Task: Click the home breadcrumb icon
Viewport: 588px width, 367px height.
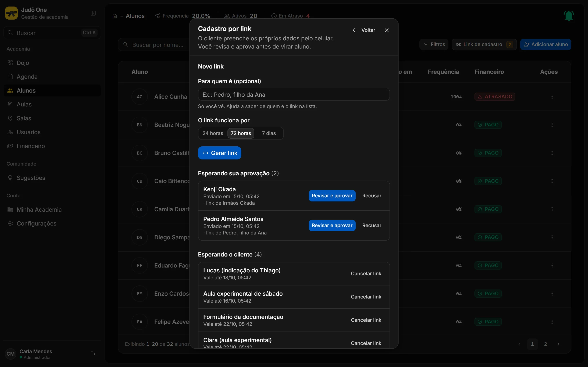Action: tap(115, 16)
